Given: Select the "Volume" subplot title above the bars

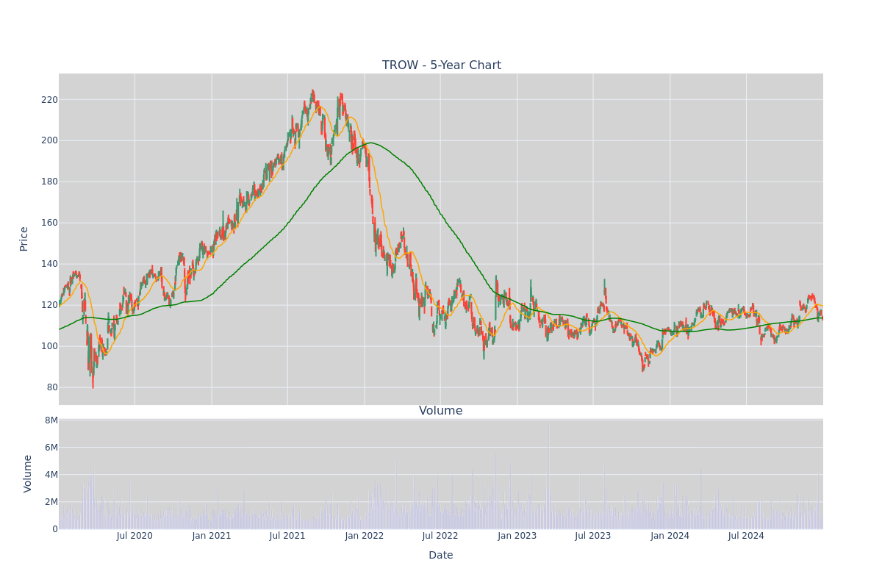Looking at the screenshot, I should tap(441, 411).
